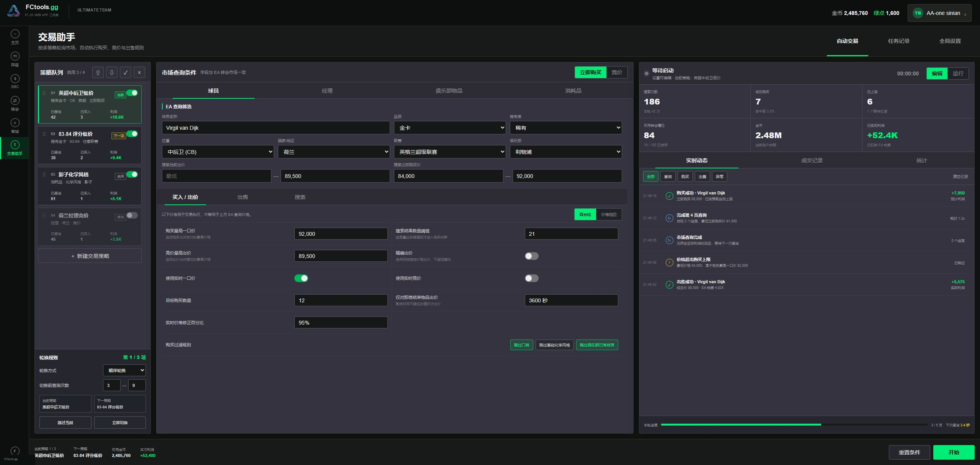Open the 国家/地区 荷兰 dropdown

[334, 152]
